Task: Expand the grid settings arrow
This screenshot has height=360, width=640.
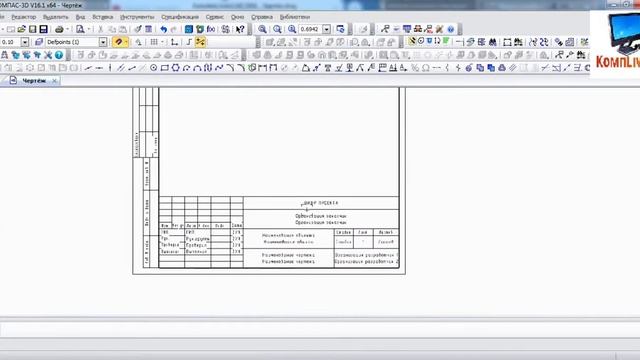Action: coord(162,42)
